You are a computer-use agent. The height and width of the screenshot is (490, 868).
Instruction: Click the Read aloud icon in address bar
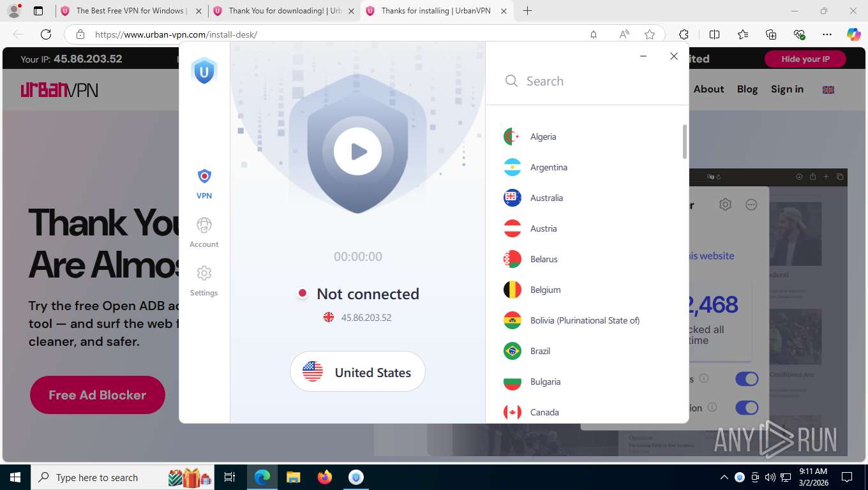click(x=624, y=34)
